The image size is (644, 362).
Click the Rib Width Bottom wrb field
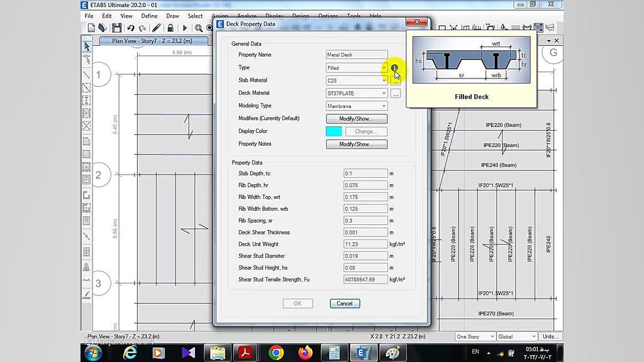tap(365, 209)
